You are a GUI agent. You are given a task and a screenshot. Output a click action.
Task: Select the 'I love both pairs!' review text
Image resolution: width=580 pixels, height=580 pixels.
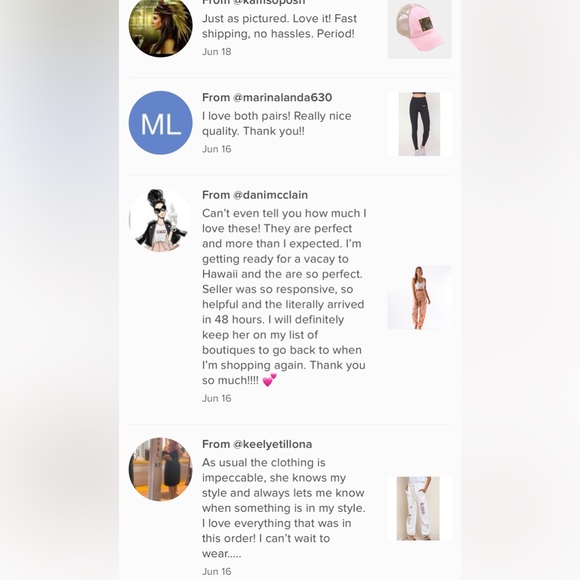click(277, 124)
